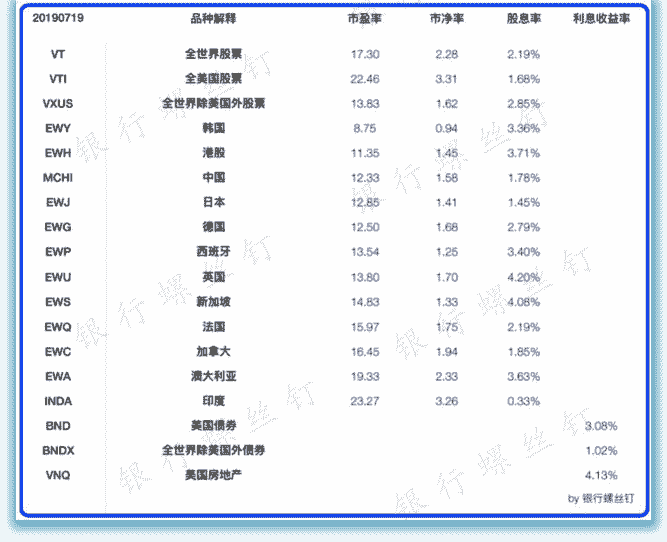Click the 利息收益率 column header
Viewport: 667px width, 542px height.
[601, 19]
